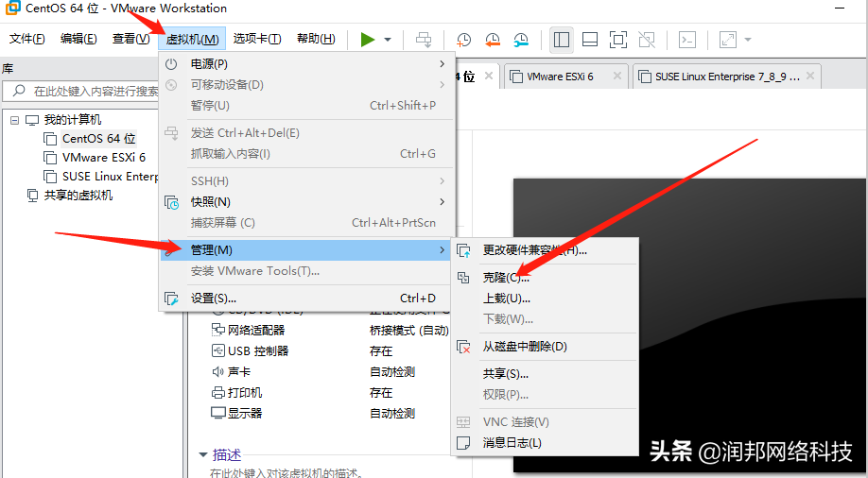Open the 文件(F) menu
The height and width of the screenshot is (478, 868).
27,39
